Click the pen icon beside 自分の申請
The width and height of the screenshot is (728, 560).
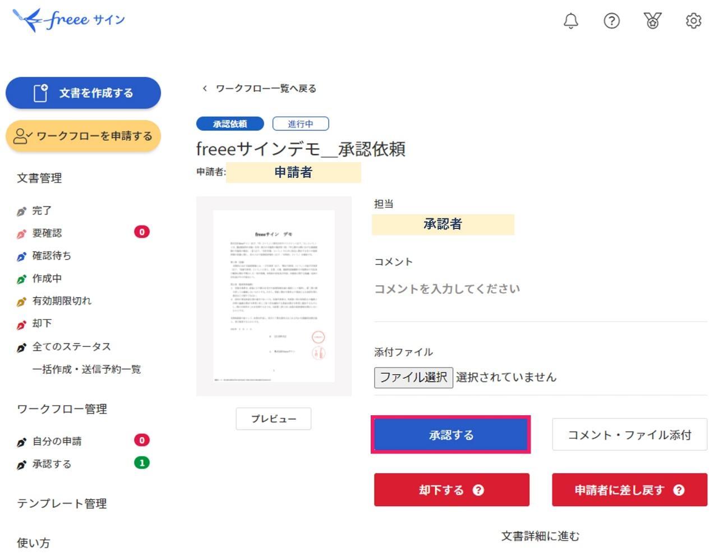[x=21, y=442]
